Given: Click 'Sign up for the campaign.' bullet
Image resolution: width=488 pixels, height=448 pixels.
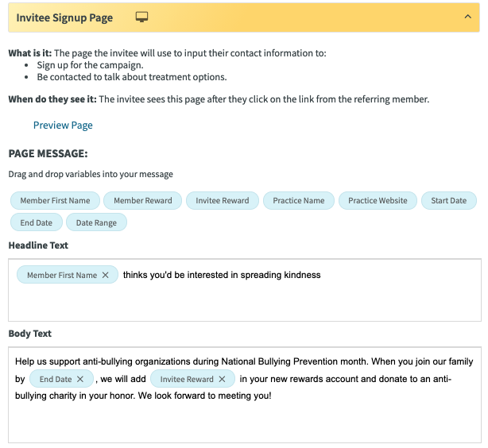Looking at the screenshot, I should click(91, 65).
